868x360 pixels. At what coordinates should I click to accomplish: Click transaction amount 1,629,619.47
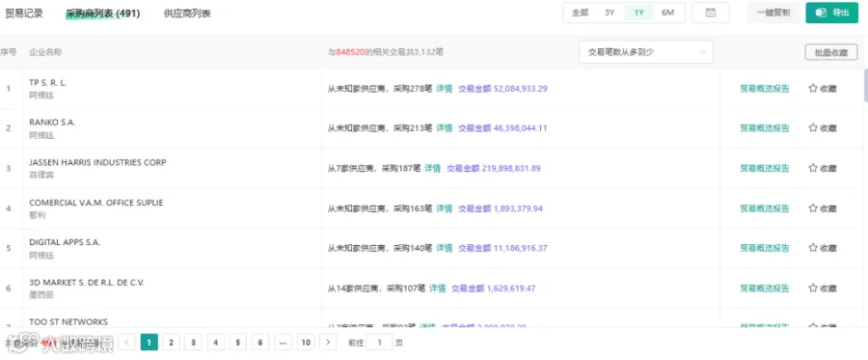tap(511, 288)
